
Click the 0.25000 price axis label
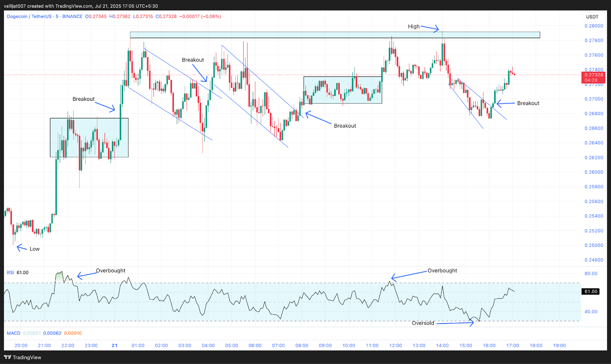594,245
